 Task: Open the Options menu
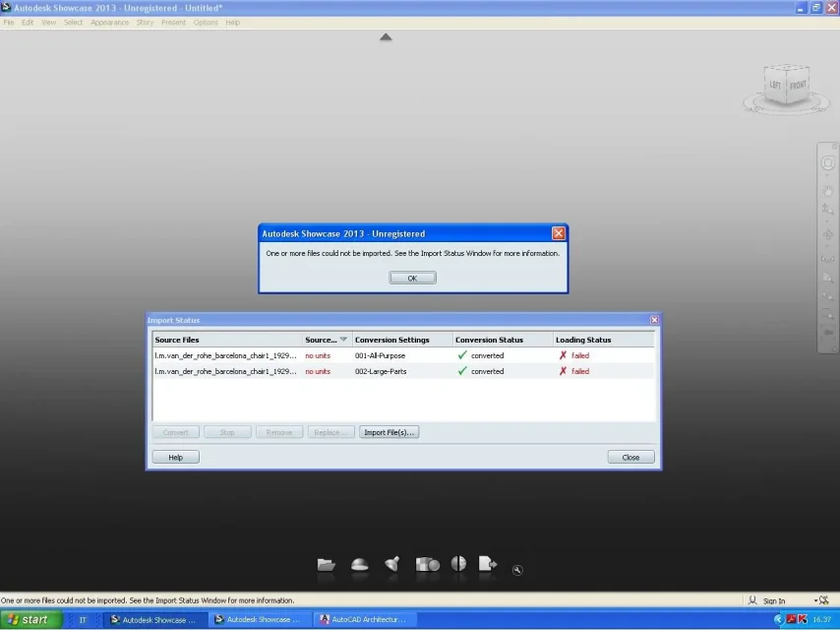pyautogui.click(x=206, y=23)
